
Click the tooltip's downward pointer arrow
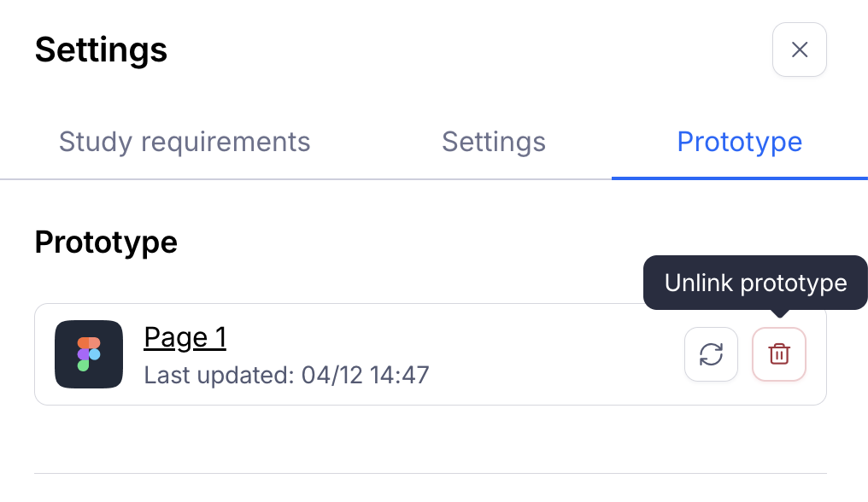point(778,313)
